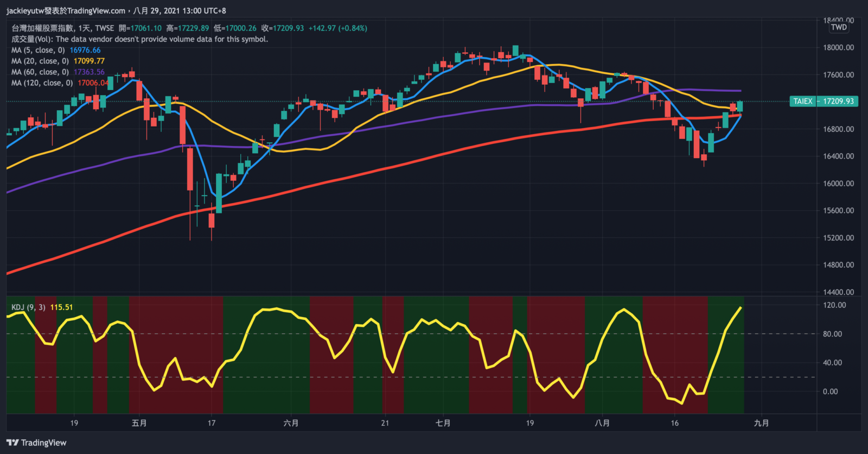Click the MA (5, close, 0) legend

[x=38, y=50]
